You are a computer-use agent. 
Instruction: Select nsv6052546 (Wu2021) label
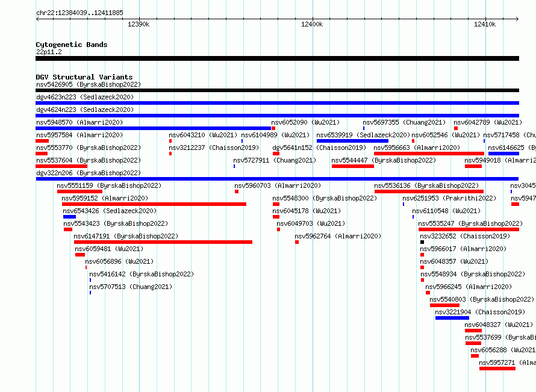[446, 135]
